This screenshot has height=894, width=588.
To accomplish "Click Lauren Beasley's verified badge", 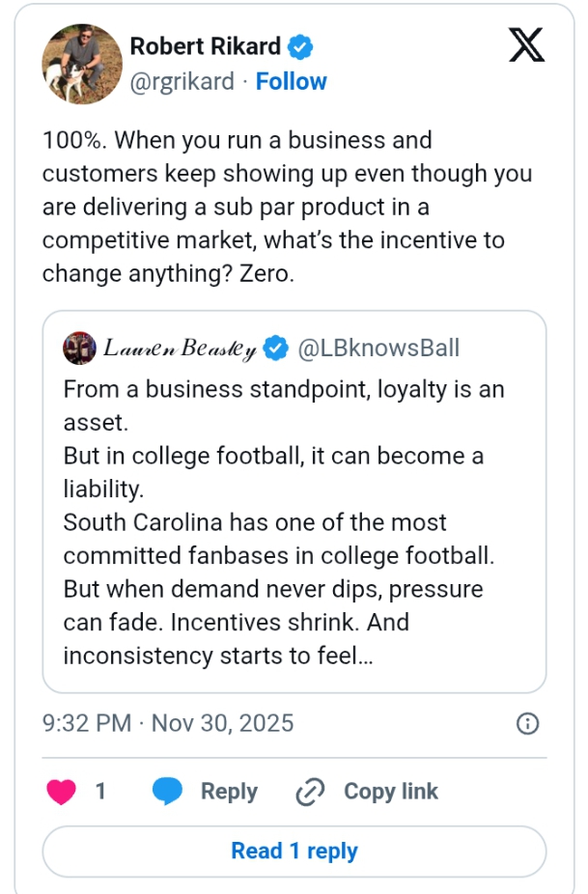I will [276, 349].
